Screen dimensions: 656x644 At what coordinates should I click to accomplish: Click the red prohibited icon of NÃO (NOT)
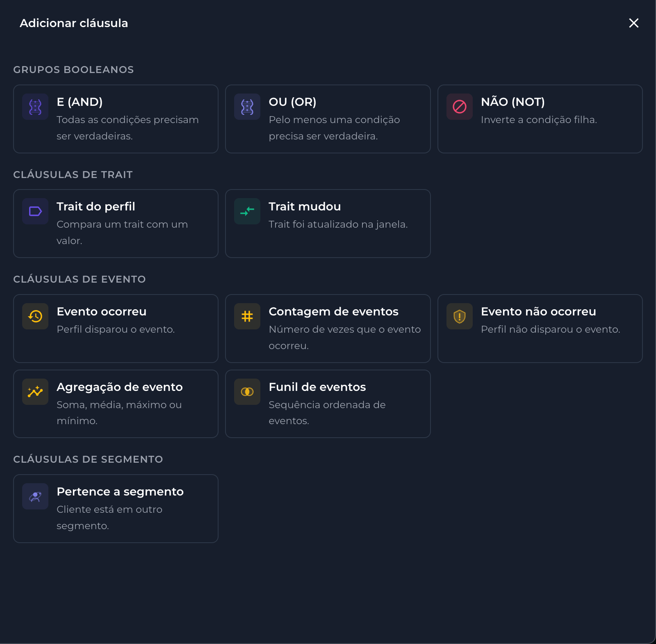pyautogui.click(x=460, y=107)
